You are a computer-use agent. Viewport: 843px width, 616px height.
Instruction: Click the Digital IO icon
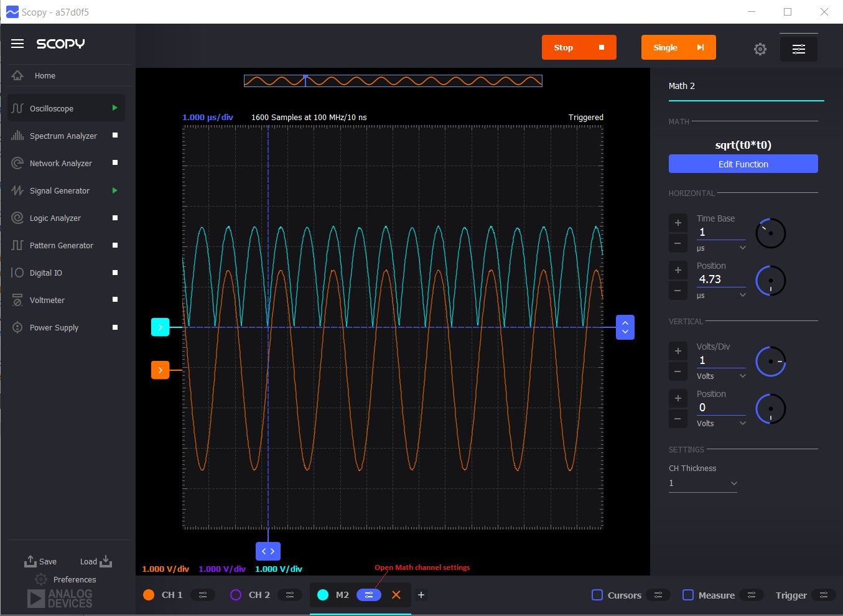tap(17, 273)
